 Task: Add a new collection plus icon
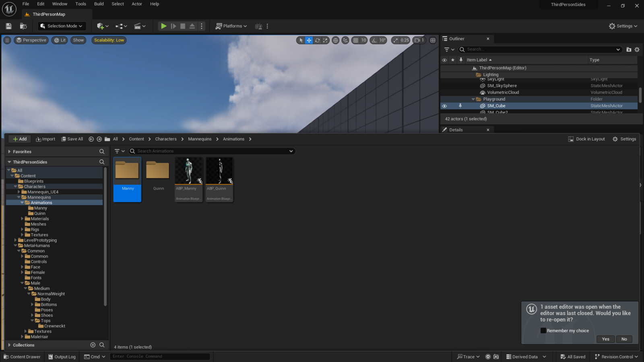[93, 345]
